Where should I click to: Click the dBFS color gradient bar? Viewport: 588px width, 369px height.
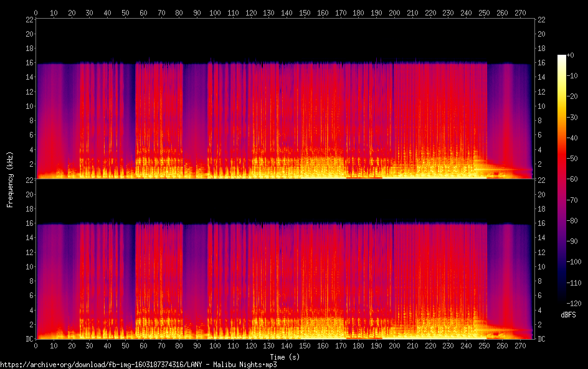tap(561, 179)
